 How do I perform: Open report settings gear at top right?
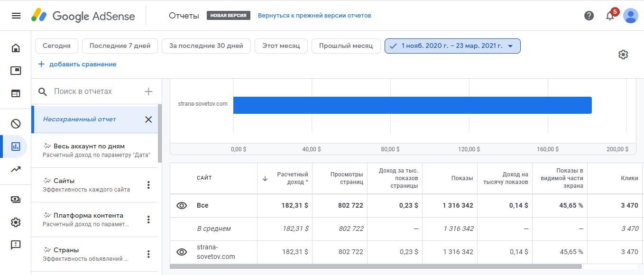pyautogui.click(x=623, y=55)
